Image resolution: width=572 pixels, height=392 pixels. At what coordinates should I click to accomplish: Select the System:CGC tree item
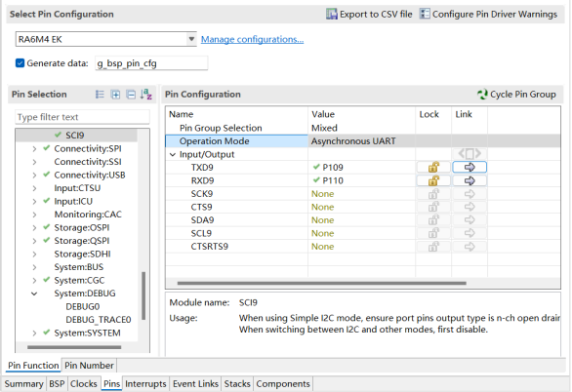pos(79,281)
